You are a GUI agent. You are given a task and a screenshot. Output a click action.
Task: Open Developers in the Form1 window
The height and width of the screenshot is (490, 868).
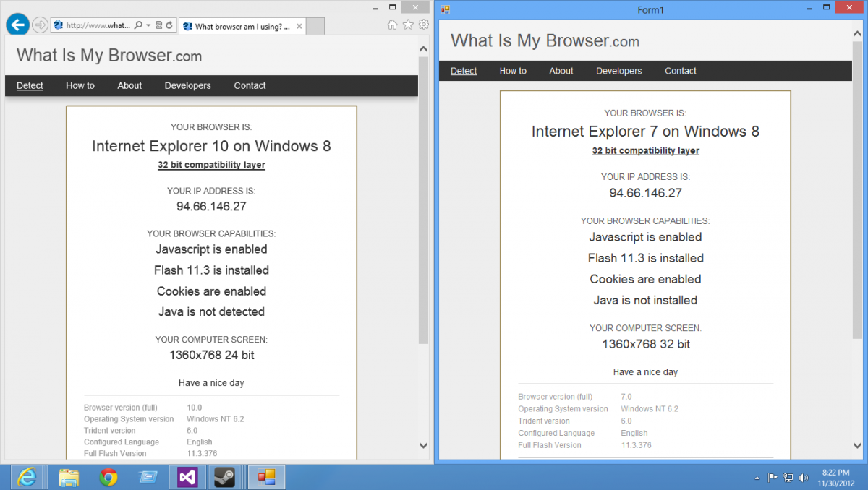pyautogui.click(x=619, y=71)
